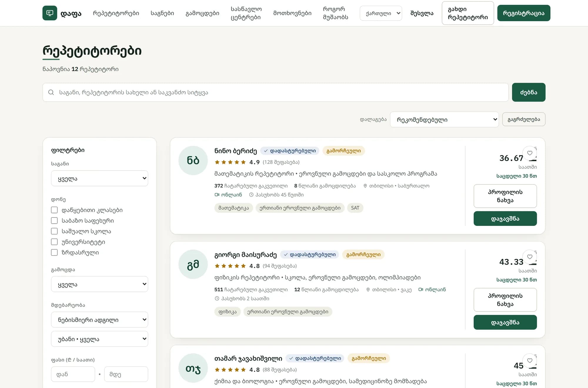Click the დან minimum price field
Screen dimensions: 588x388
[x=73, y=374]
